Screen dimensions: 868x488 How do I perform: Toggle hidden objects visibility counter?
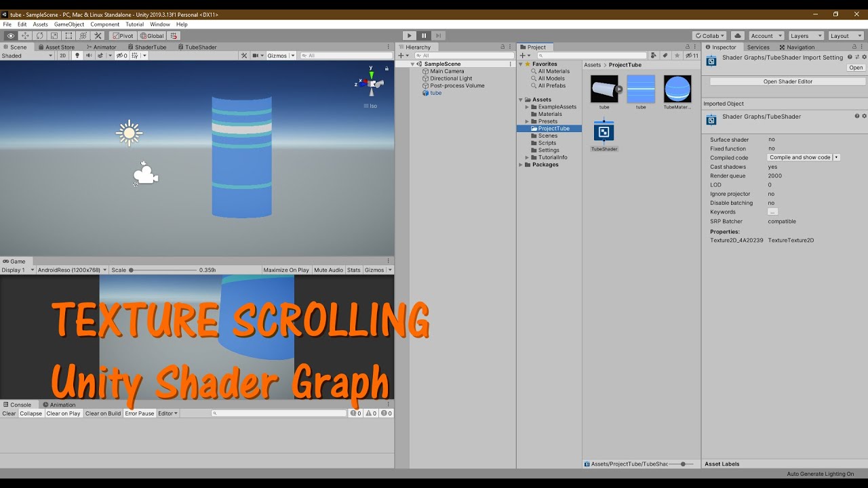pos(122,56)
